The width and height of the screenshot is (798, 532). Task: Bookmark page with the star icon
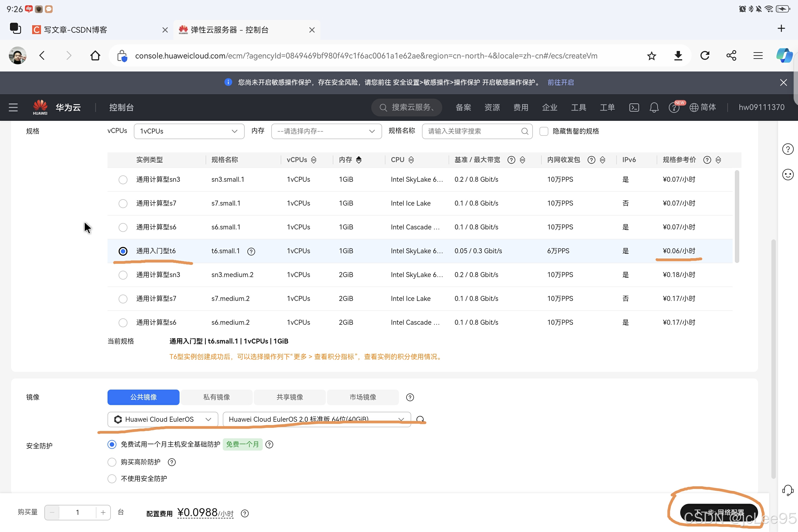click(x=651, y=56)
